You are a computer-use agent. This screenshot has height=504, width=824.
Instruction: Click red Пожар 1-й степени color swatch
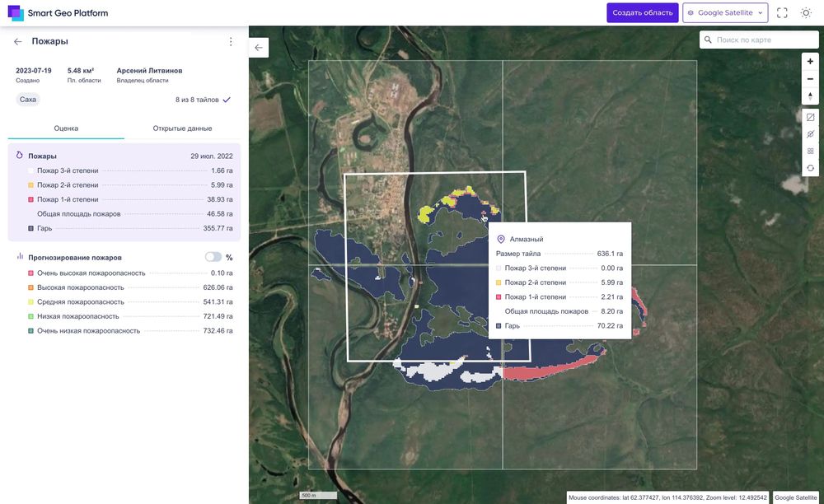pos(30,199)
